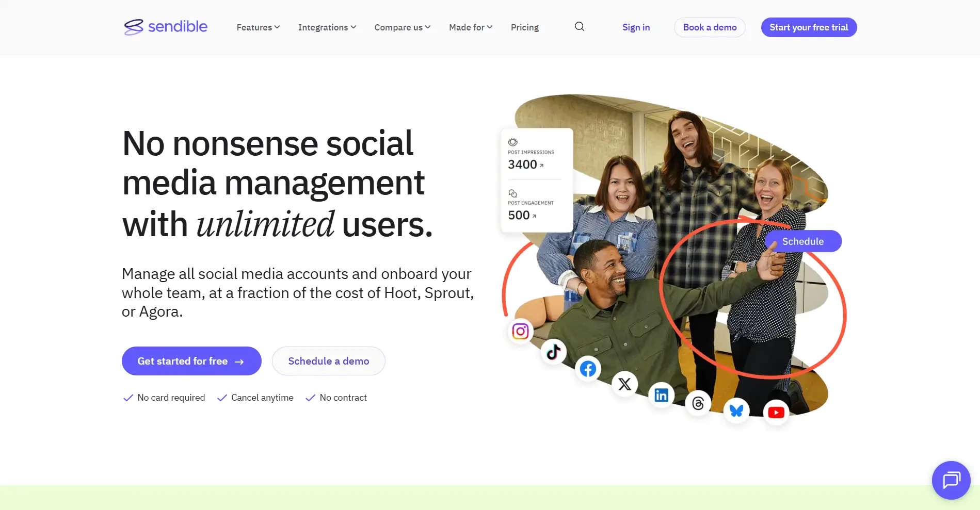This screenshot has width=980, height=510.
Task: Click the LinkedIn icon
Action: pos(661,396)
